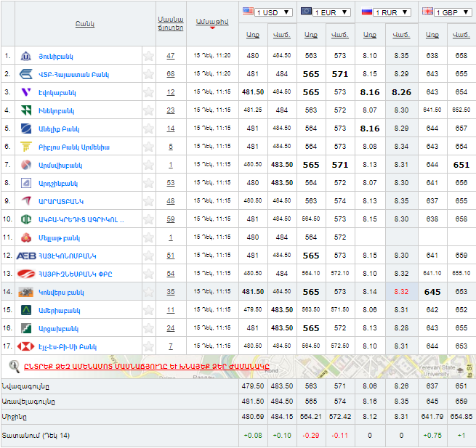The image size is (476, 448).
Task: Toggle the favorite star for Inecobank
Action: click(148, 110)
